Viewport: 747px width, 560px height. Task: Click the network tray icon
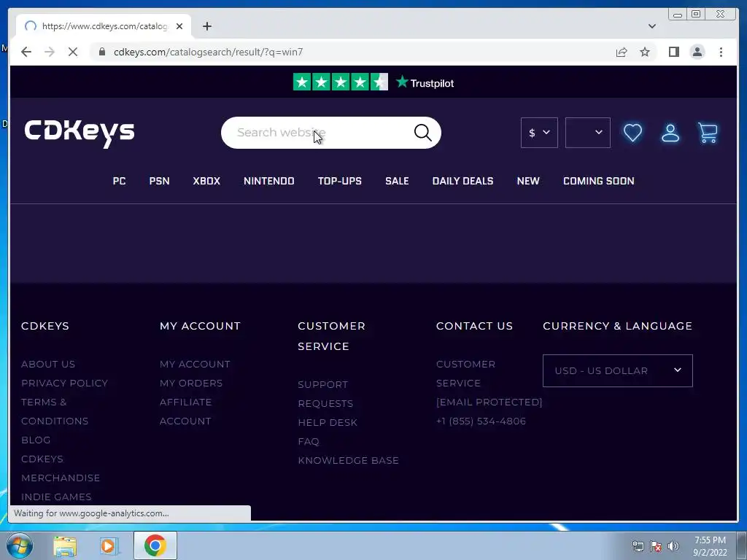tap(638, 546)
